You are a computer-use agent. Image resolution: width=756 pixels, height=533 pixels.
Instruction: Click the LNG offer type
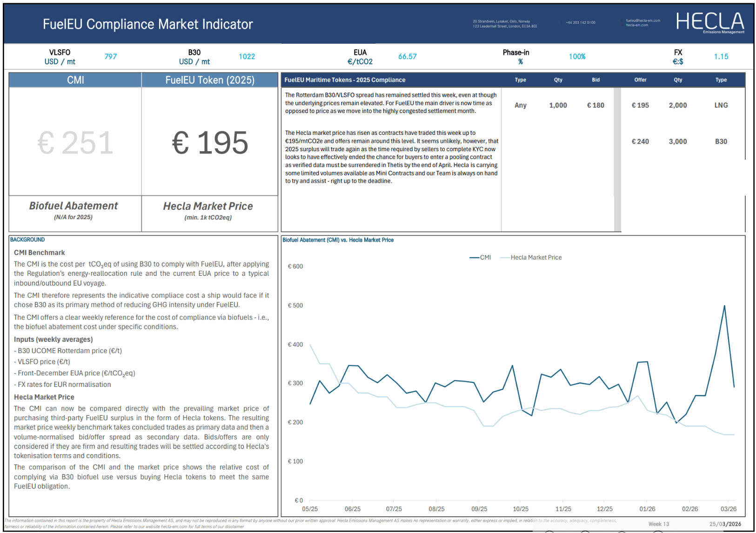pos(721,106)
